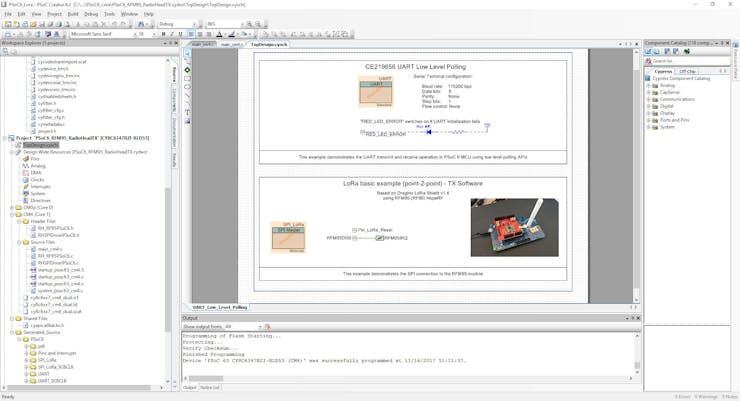Toggle underline text formatting
Image resolution: width=740 pixels, height=401 pixels.
pos(180,34)
